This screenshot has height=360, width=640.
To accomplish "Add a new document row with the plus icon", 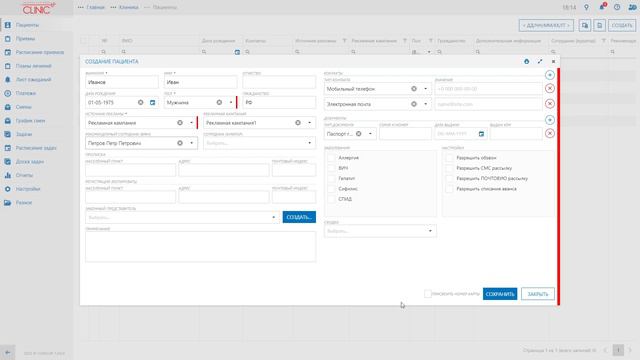I will (x=550, y=120).
